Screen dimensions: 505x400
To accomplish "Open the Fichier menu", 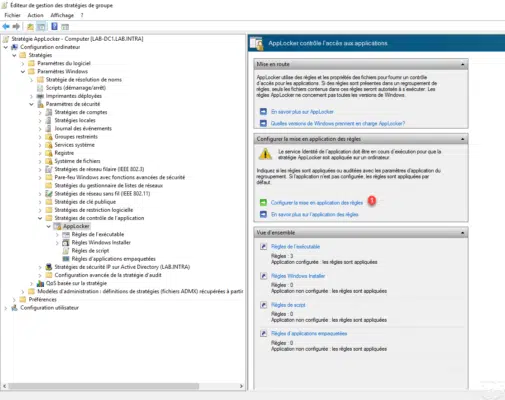I will (x=12, y=15).
